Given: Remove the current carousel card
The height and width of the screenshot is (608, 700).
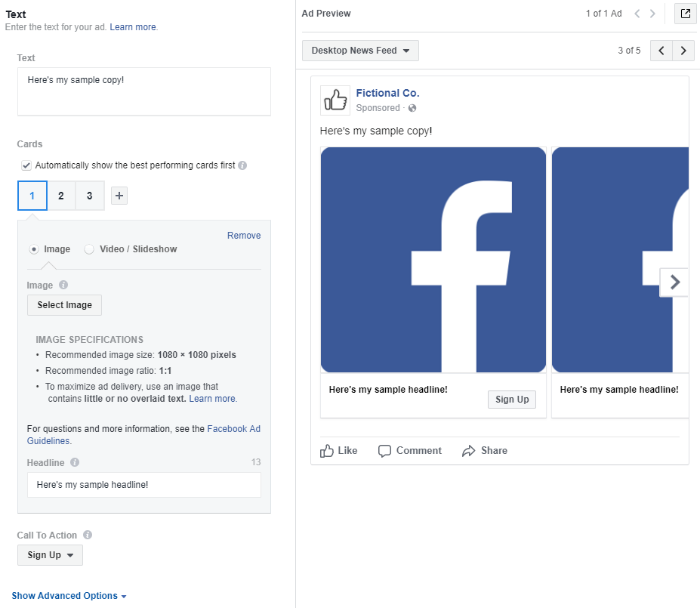Looking at the screenshot, I should pos(243,235).
